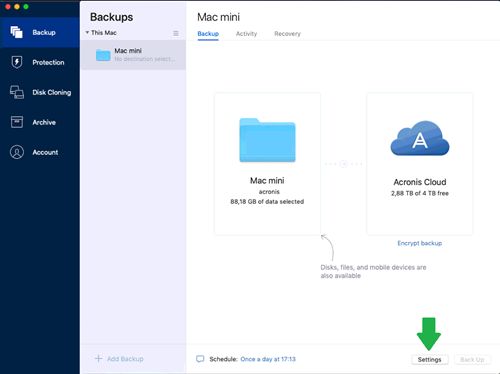
Task: Open the Archive box icon
Action: [x=17, y=122]
